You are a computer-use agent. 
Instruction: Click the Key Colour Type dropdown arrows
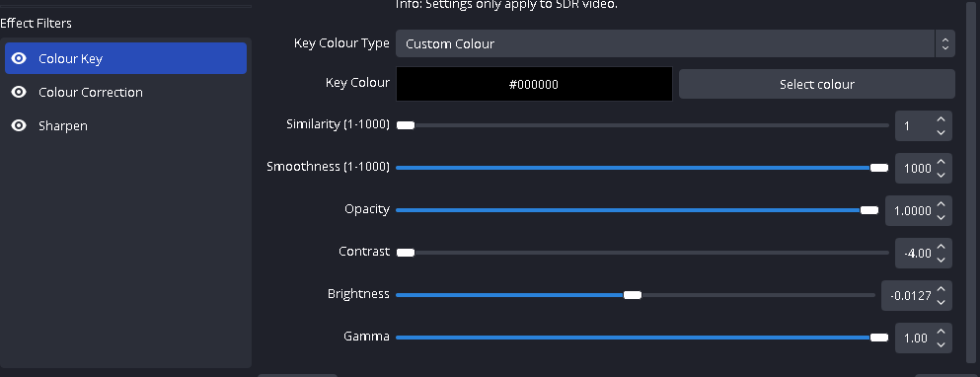[945, 43]
